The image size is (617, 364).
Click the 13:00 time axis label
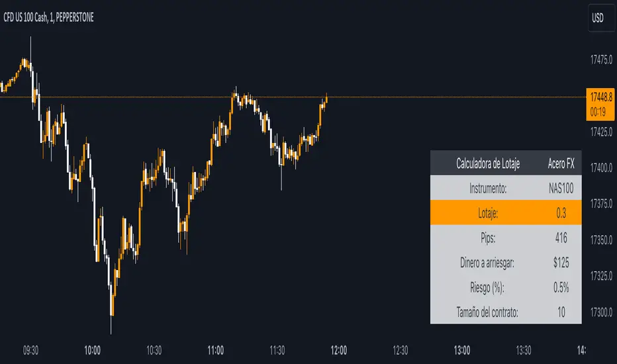click(461, 349)
